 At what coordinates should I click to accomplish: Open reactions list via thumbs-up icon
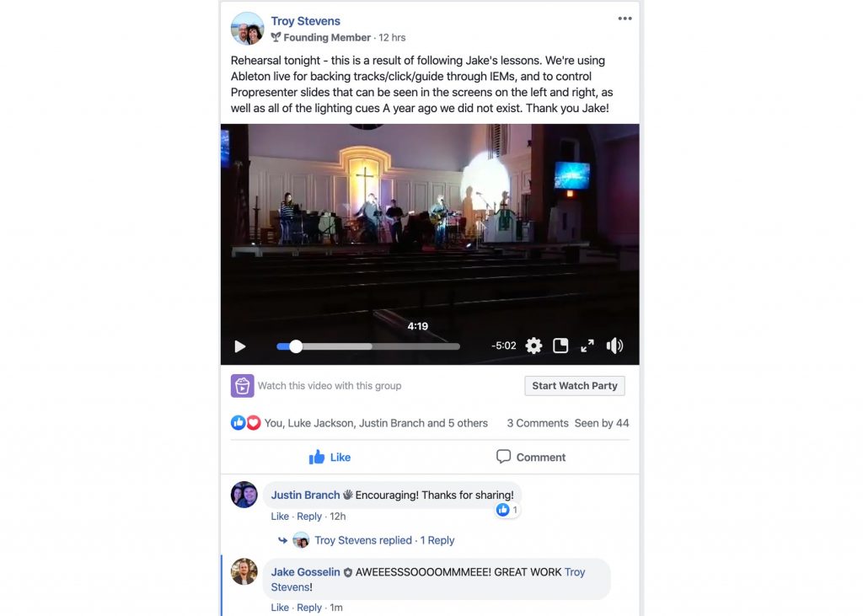coord(238,423)
